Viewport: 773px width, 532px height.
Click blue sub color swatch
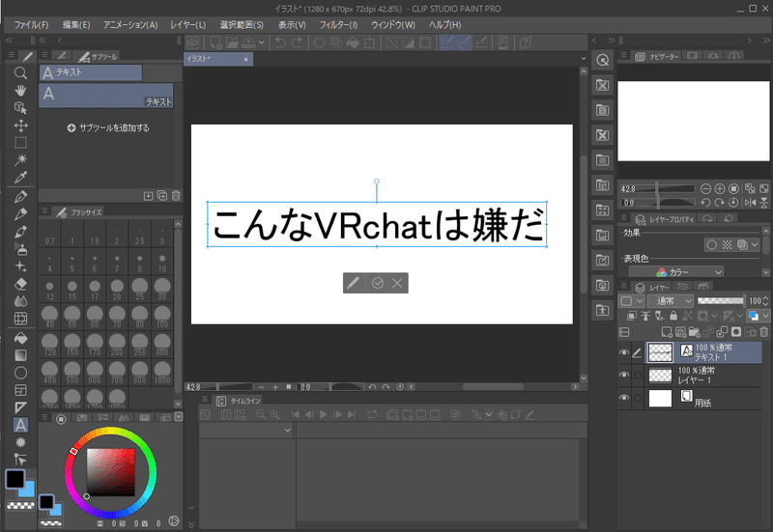click(x=27, y=490)
